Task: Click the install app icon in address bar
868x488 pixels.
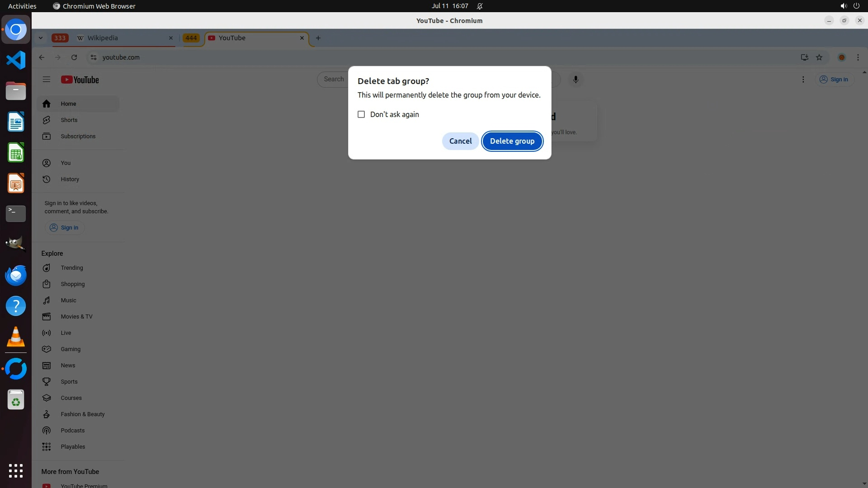Action: (804, 57)
